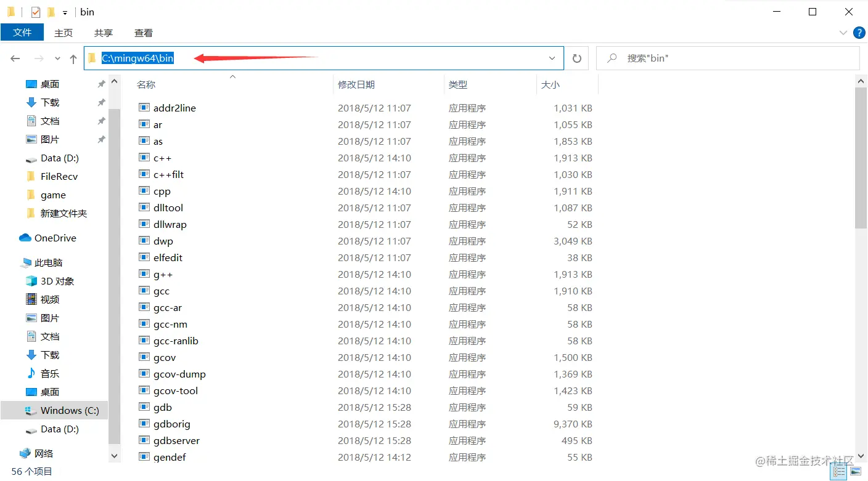The image size is (868, 481).
Task: Click the properties checkmark icon in title bar
Action: click(36, 12)
